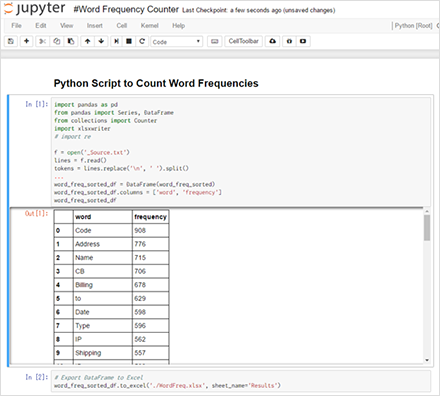Interrupt the kernel with stop icon
The width and height of the screenshot is (440, 396).
129,41
